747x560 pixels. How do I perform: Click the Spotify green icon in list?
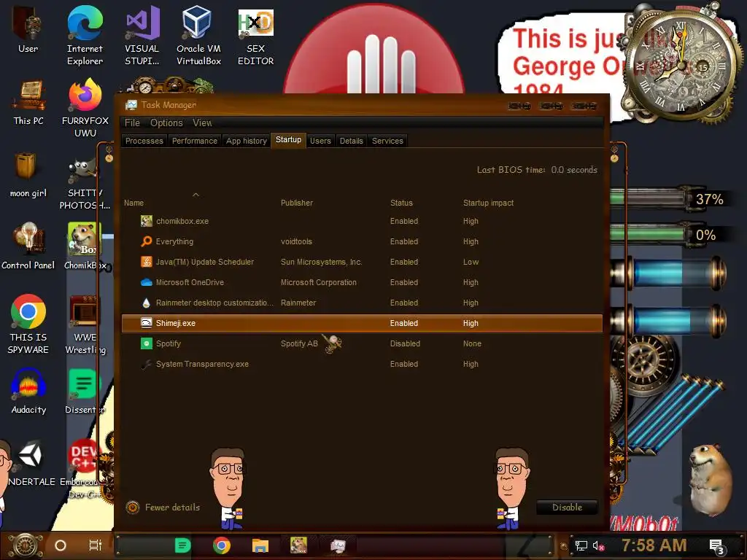146,343
